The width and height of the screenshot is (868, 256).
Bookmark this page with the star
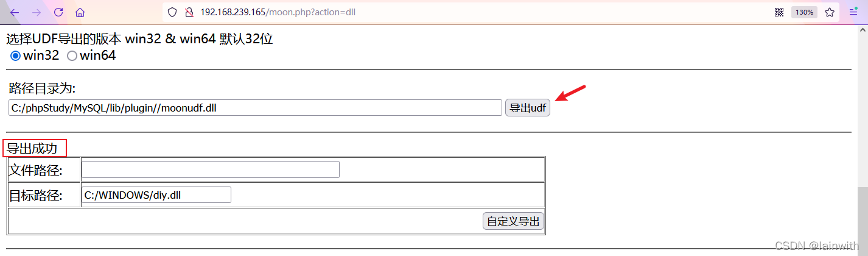click(830, 12)
